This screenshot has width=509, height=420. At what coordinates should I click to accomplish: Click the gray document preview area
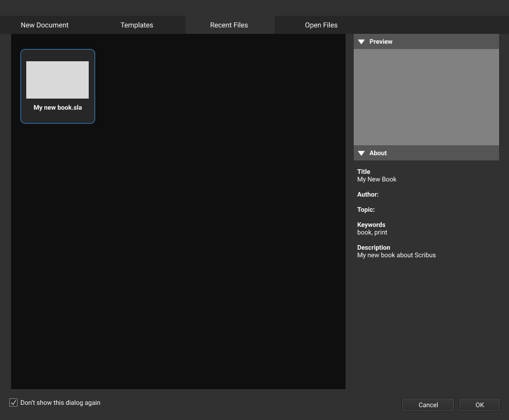(x=426, y=97)
